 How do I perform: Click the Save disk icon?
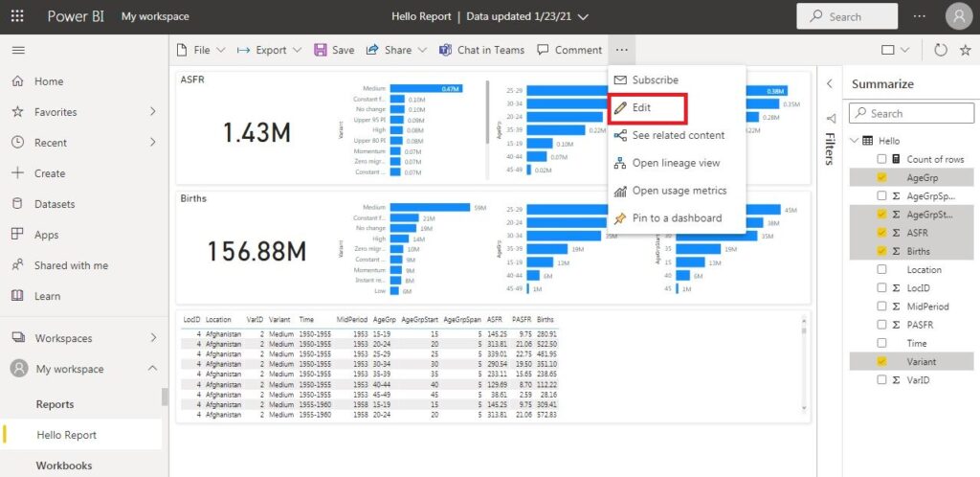(321, 50)
